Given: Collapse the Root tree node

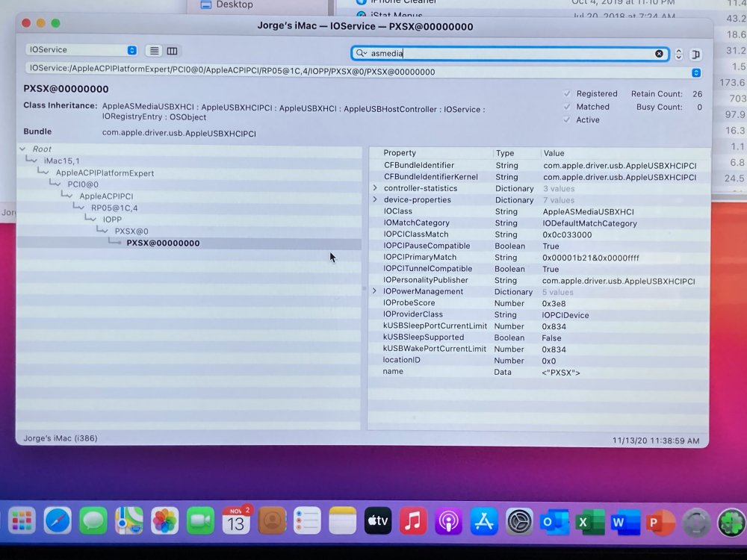Looking at the screenshot, I should 23,149.
